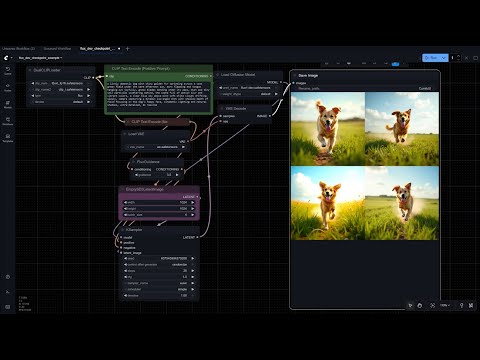Image resolution: width=480 pixels, height=360 pixels.
Task: Toggle the theme icon in lower sidebar
Action: tap(8, 277)
